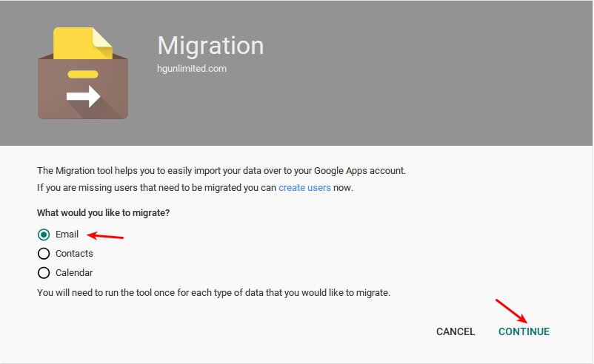
Task: Click the red arrow pointing at Email
Action: tap(105, 236)
